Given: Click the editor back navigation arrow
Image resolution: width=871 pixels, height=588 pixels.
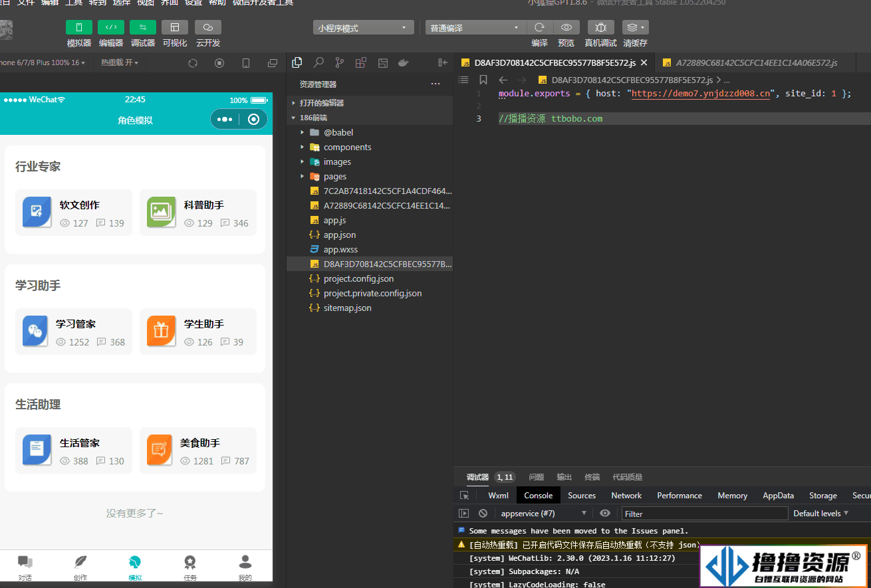Looking at the screenshot, I should click(x=503, y=80).
